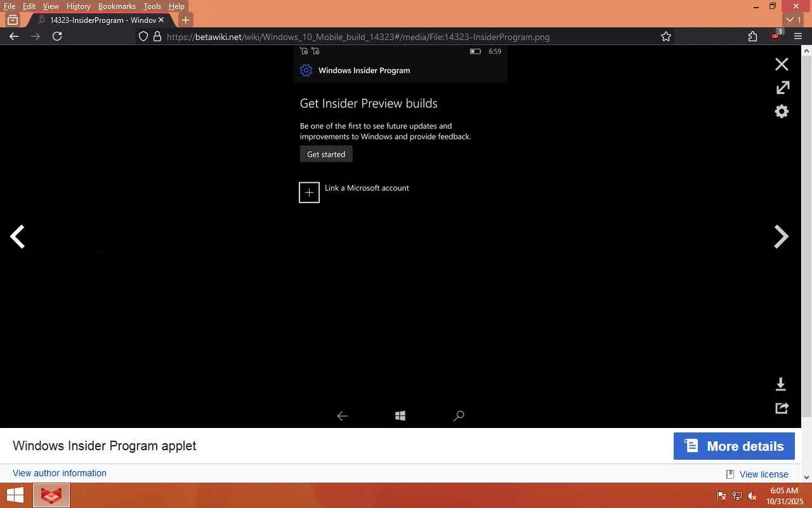Open the View author information link
This screenshot has width=812, height=508.
click(60, 473)
